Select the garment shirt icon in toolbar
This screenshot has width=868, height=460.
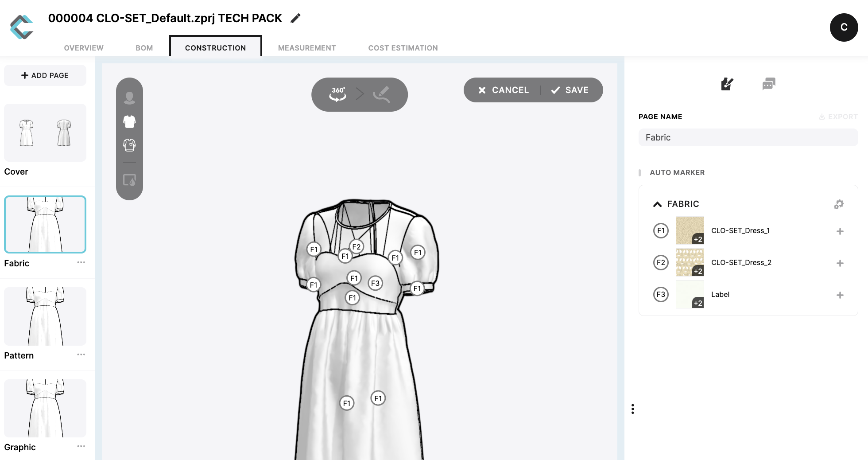coord(129,121)
